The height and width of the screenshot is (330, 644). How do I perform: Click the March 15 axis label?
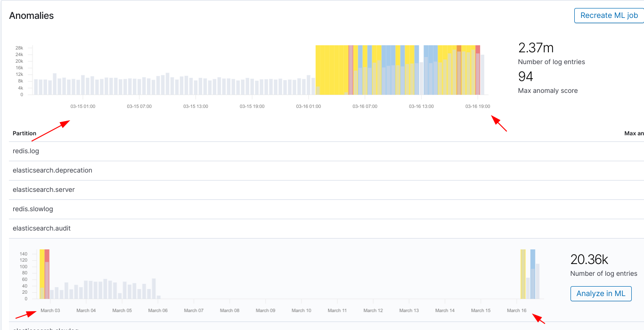coord(481,311)
